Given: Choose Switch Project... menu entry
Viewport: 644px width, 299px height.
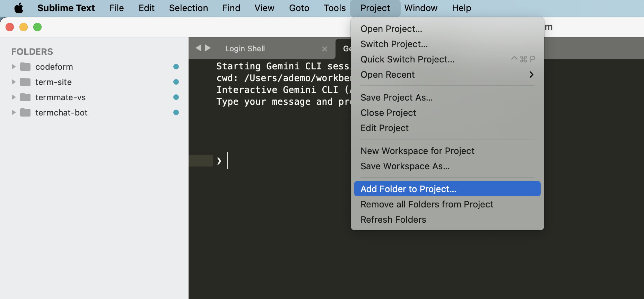Looking at the screenshot, I should pos(447,44).
